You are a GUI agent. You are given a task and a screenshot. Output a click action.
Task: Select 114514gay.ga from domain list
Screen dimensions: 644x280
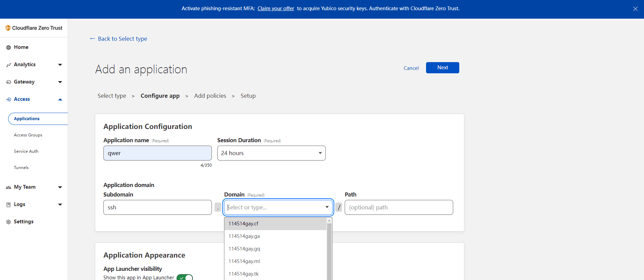tap(275, 236)
